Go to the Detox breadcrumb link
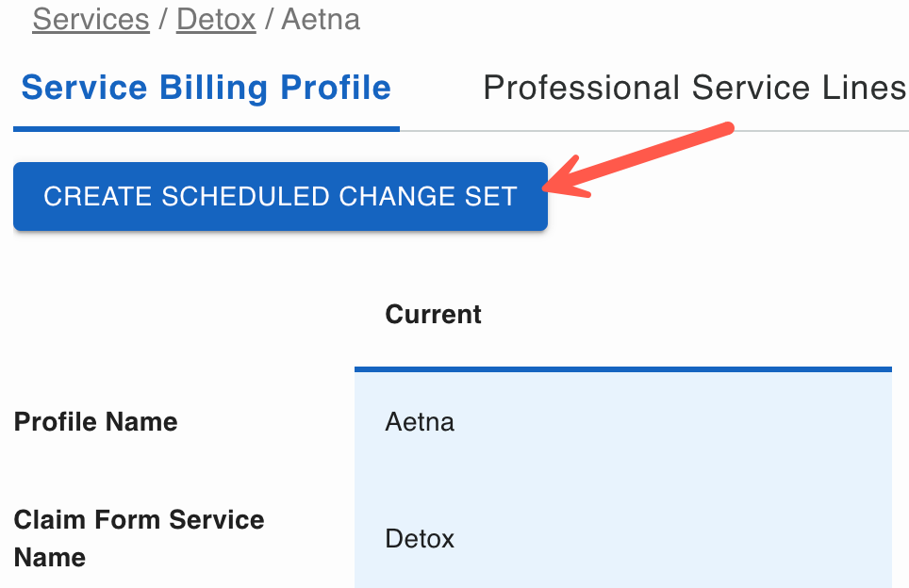Viewport: 909px width, 588px height. point(216,20)
